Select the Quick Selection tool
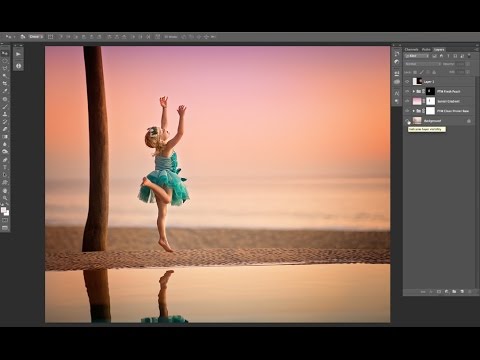Image resolution: width=480 pixels, height=360 pixels. [x=5, y=76]
